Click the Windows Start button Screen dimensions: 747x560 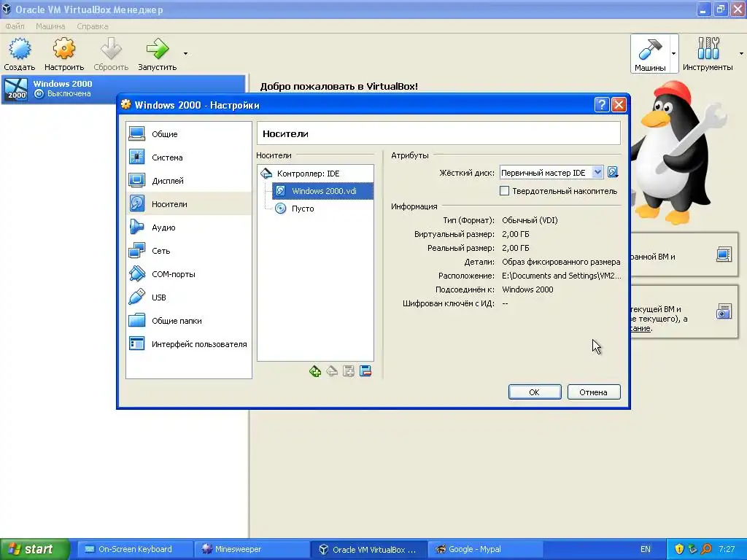(x=34, y=549)
